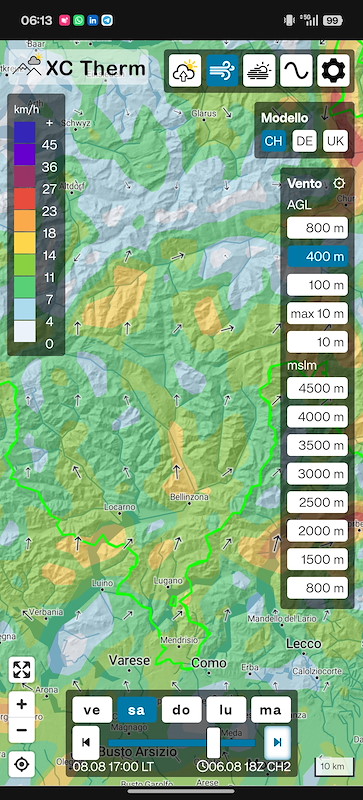Toggle fullscreen map view
Screen dimensions: 363x800
click(x=21, y=669)
